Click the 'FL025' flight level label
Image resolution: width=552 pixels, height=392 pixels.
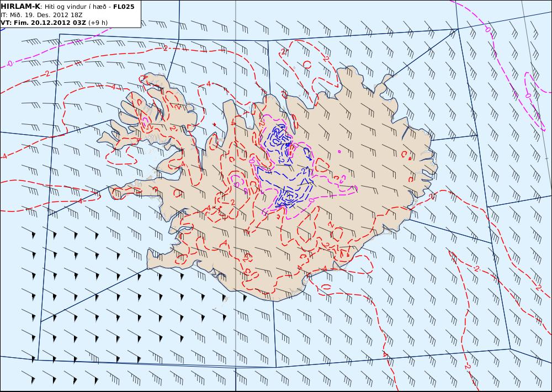pos(124,7)
